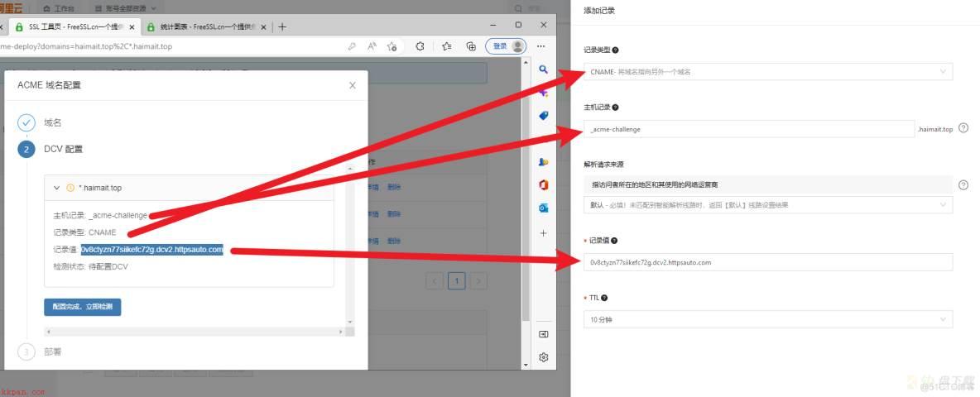Open 工作台 in Aliyun top bar
980x397 pixels.
[58, 8]
